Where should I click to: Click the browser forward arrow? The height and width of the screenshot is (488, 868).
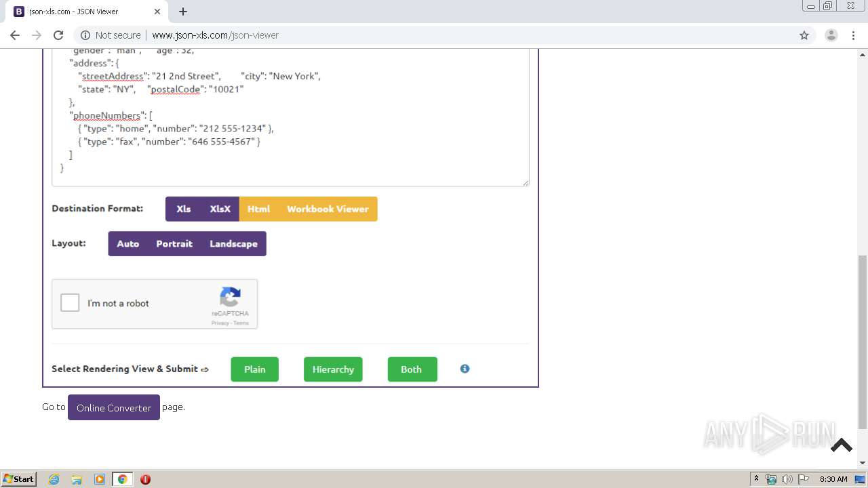pos(37,35)
